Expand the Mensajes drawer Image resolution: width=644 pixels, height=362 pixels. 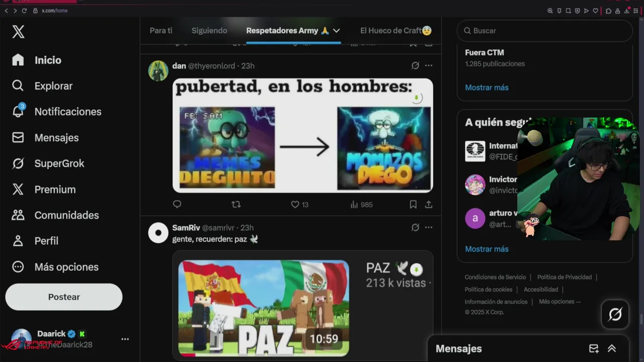coord(612,348)
